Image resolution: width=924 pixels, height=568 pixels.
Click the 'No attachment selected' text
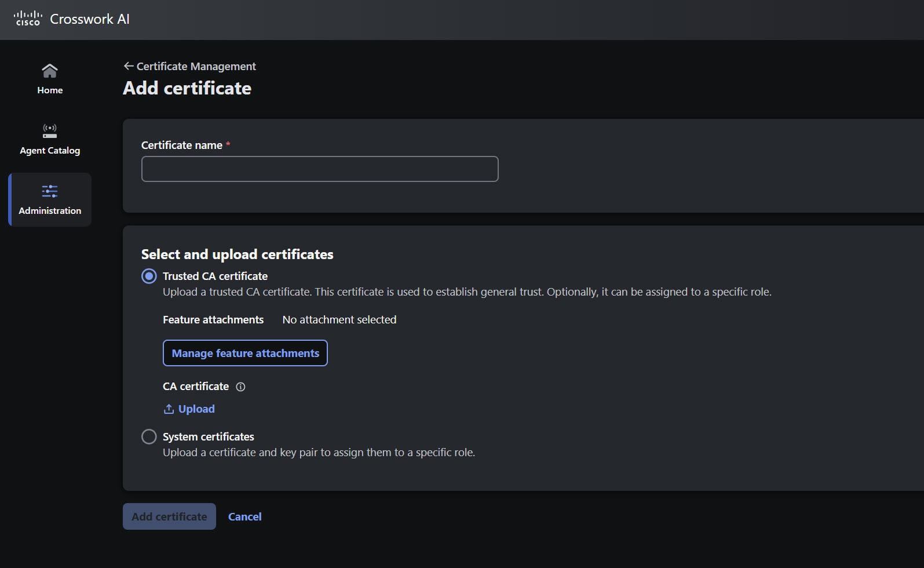tap(339, 320)
